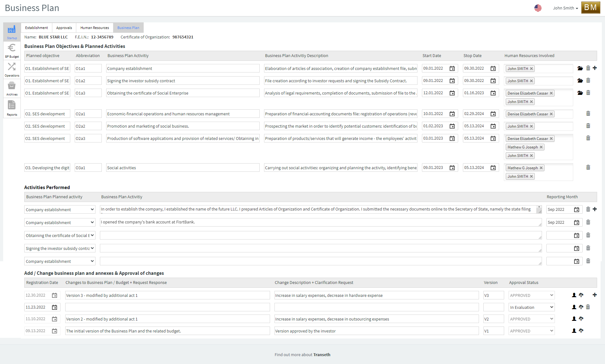Open the Archives sidebar section
Image resolution: width=605 pixels, height=364 pixels.
pos(12,88)
